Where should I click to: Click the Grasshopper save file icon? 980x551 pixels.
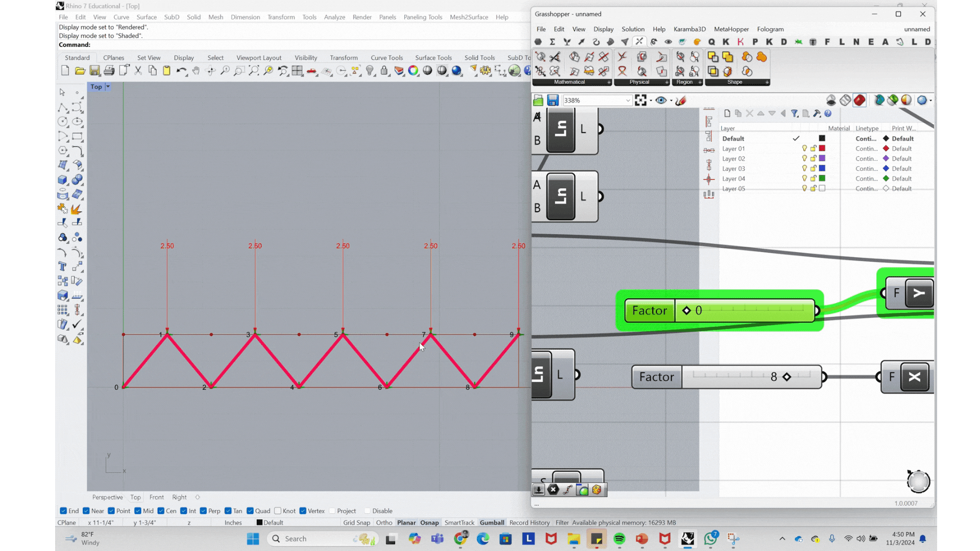553,101
